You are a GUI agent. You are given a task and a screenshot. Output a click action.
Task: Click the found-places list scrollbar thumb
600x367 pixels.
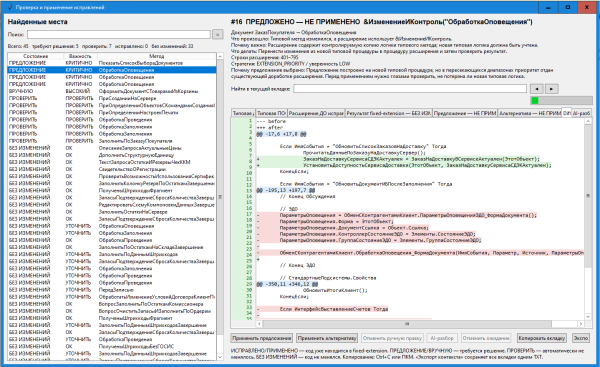220,197
